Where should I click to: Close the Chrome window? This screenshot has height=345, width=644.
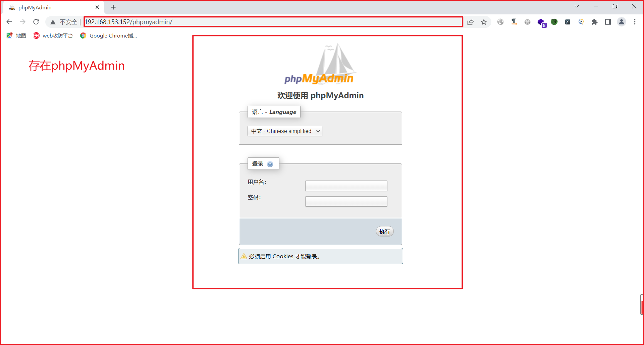tap(634, 6)
